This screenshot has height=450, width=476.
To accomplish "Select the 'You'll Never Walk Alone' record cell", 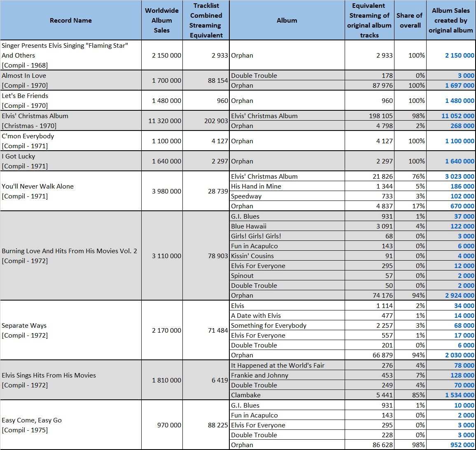I will click(x=71, y=191).
